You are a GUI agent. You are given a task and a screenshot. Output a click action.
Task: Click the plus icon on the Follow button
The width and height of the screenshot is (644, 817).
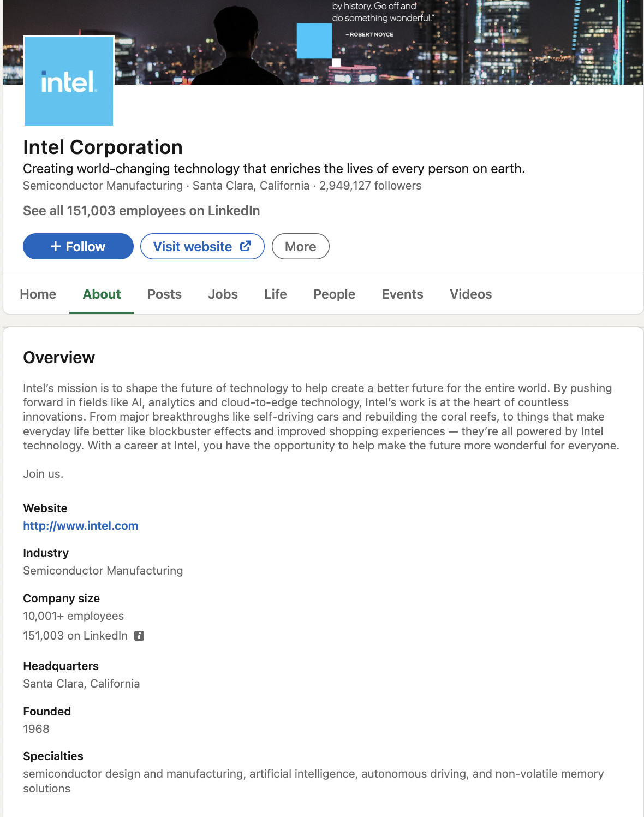pyautogui.click(x=54, y=246)
